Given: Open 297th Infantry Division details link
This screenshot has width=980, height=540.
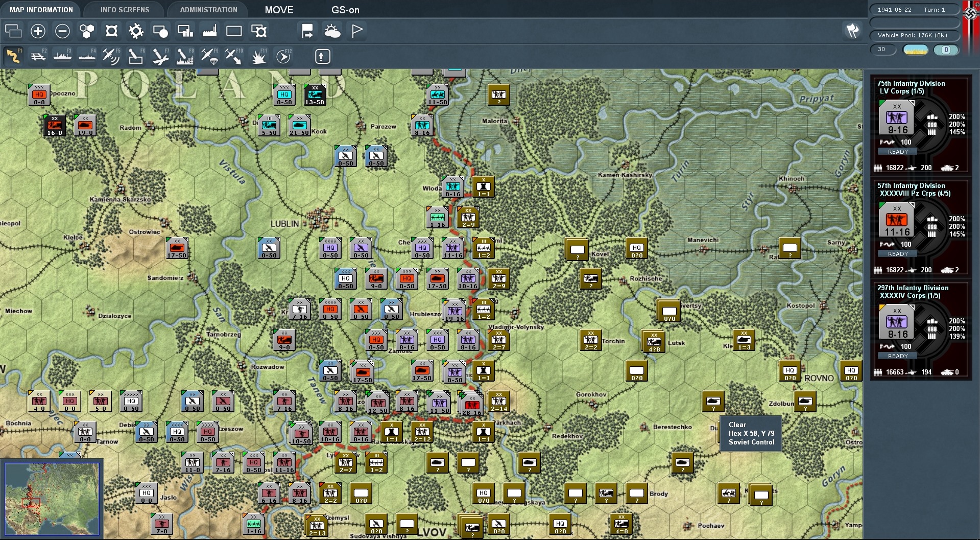Looking at the screenshot, I should [913, 288].
